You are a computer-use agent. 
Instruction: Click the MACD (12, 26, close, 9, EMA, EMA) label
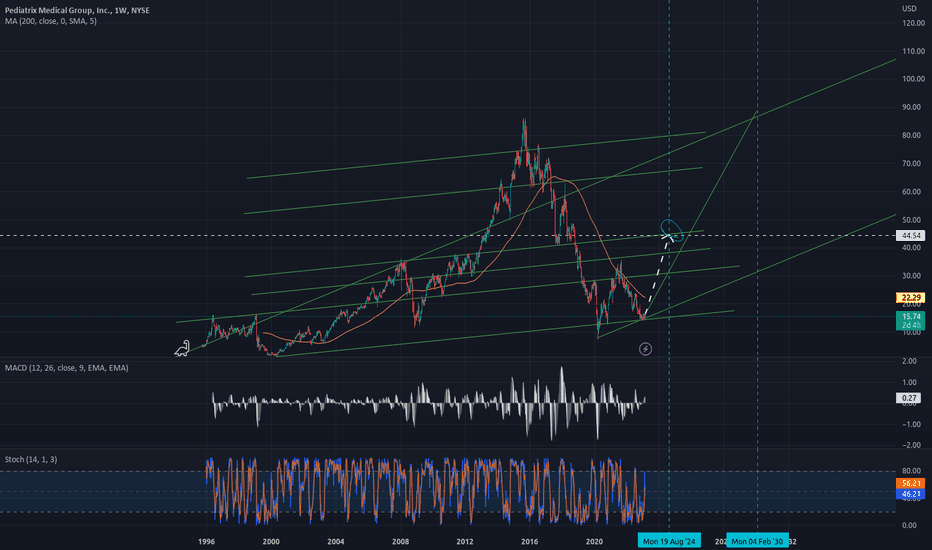(x=67, y=368)
